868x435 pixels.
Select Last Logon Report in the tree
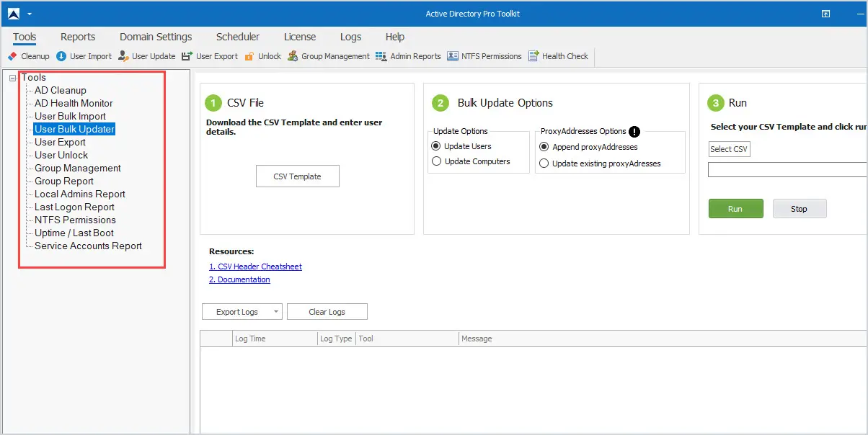[75, 207]
